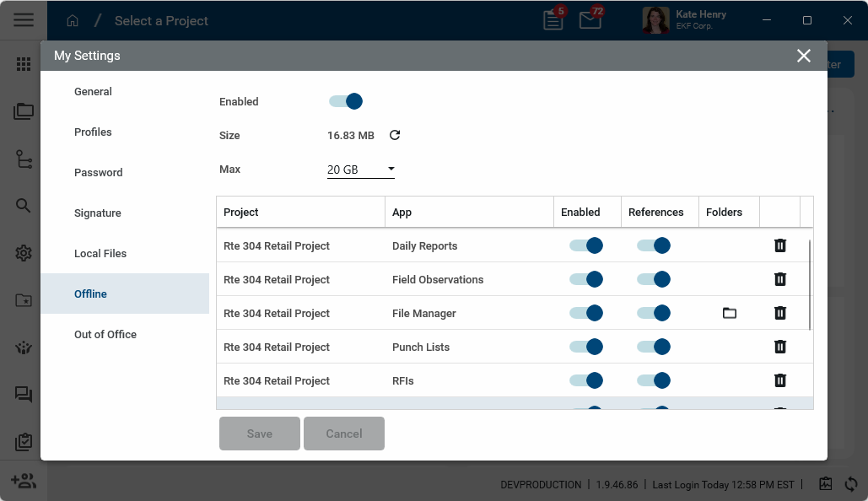Screen dimensions: 868x501
Task: Click the home icon in header
Action: (73, 20)
